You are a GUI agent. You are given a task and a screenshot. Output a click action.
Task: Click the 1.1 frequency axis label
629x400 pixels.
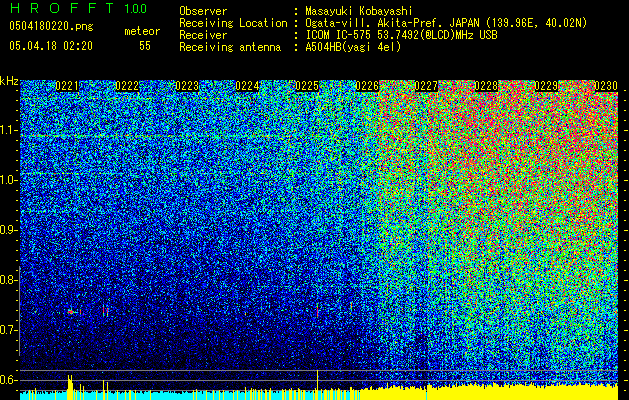[x=8, y=130]
